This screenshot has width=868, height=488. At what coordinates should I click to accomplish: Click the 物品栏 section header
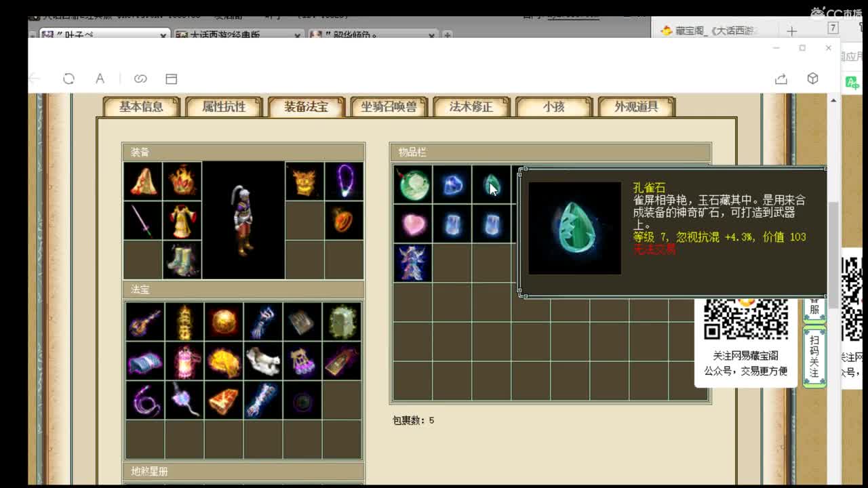click(x=551, y=152)
